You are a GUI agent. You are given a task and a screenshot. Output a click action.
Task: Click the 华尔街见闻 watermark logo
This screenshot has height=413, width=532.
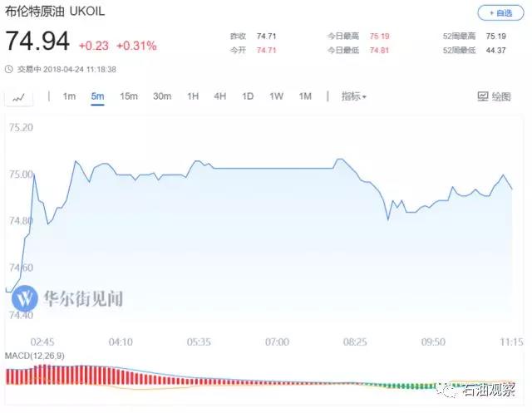[26, 297]
